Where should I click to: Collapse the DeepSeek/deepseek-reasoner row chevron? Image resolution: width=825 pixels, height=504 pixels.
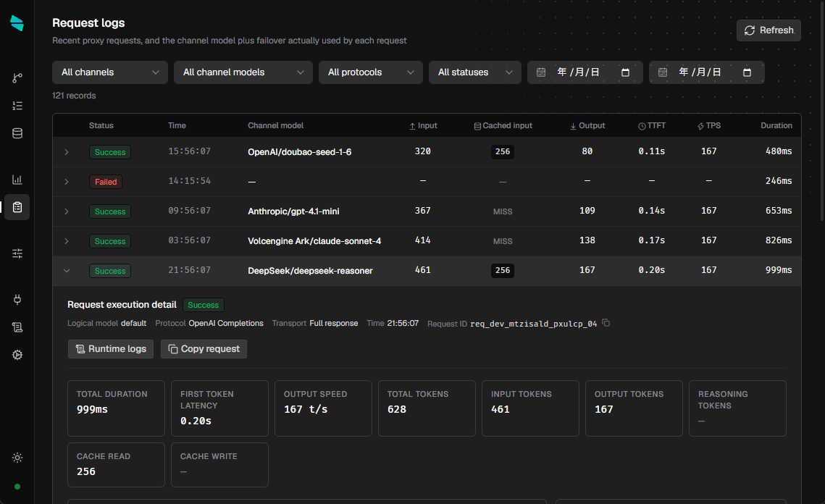tap(67, 271)
